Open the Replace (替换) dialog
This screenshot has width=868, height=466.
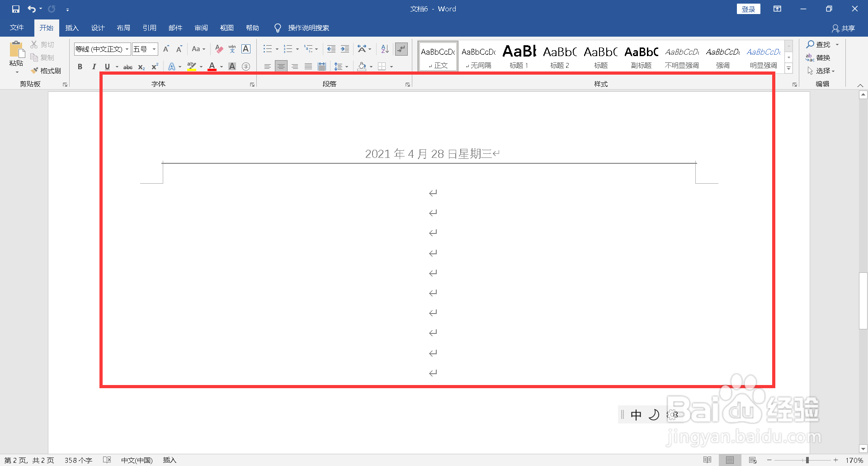pos(818,57)
